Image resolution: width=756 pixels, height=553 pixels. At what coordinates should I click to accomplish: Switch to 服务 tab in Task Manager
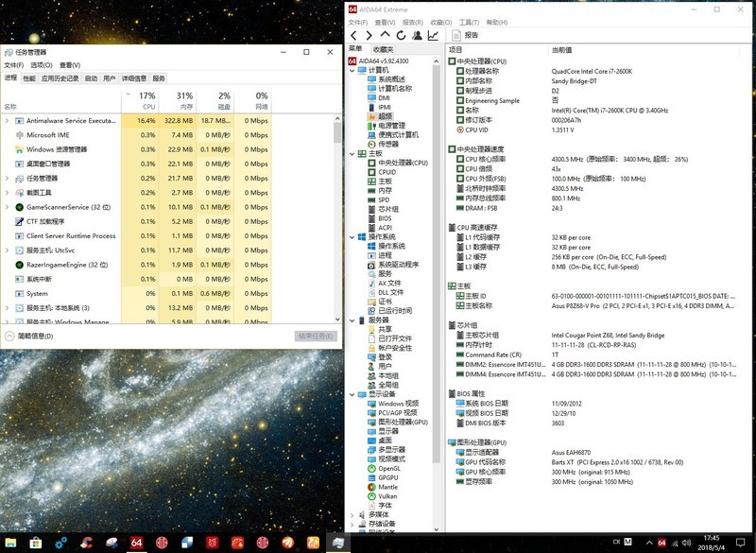(x=159, y=78)
